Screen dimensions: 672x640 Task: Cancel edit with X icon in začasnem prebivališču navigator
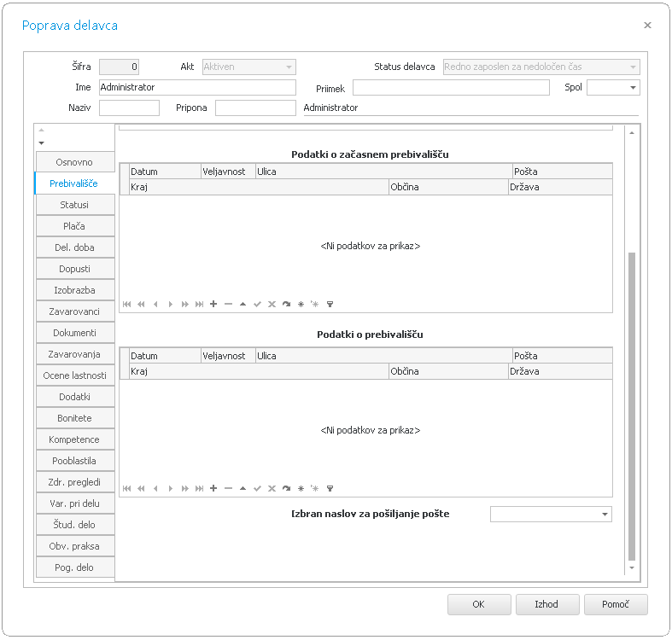tap(272, 304)
